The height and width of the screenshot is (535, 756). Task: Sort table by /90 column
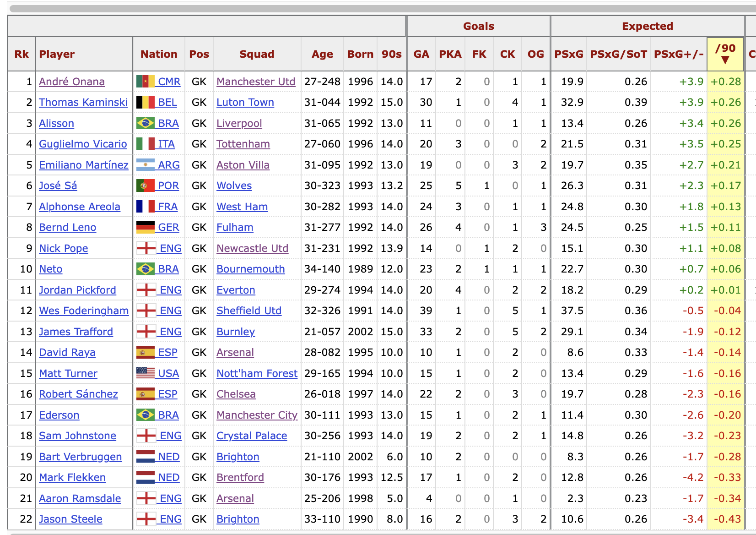point(725,54)
